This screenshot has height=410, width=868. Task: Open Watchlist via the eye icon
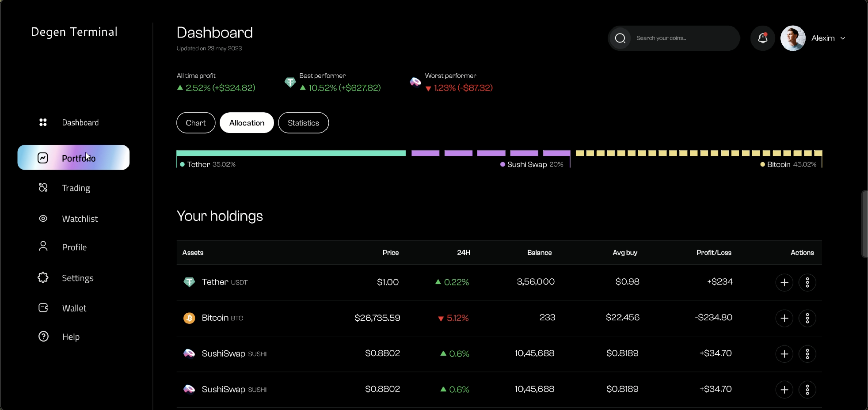point(43,218)
